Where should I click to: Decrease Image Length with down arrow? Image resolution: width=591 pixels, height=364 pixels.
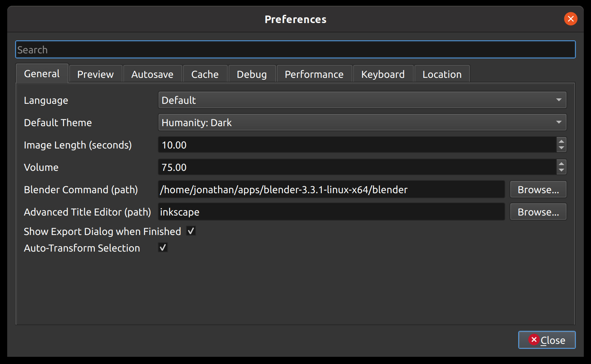point(561,148)
